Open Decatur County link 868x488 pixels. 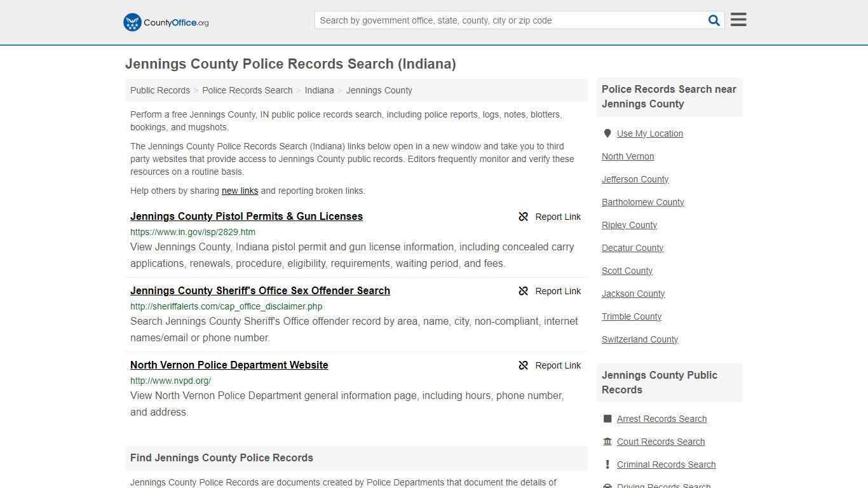pos(633,248)
